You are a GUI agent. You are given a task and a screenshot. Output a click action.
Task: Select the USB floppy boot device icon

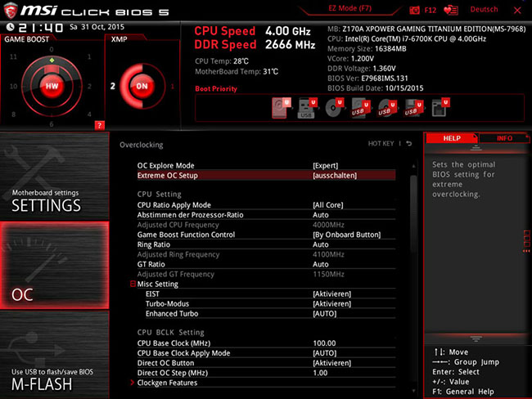pos(413,108)
